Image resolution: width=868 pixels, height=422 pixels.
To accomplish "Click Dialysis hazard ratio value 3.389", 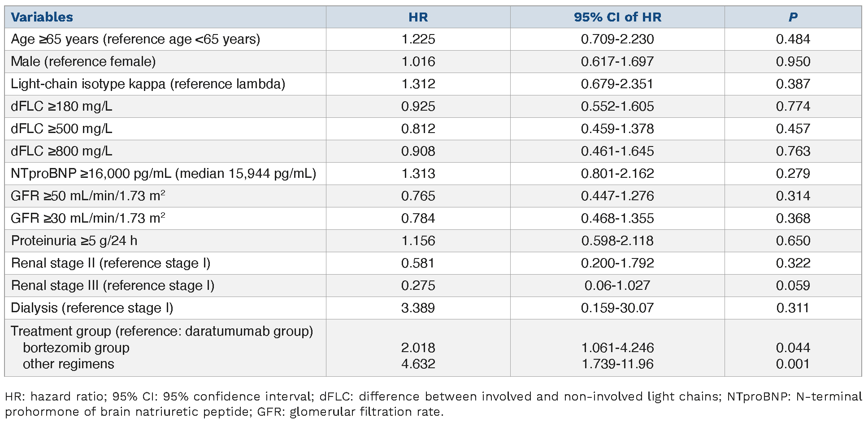I will pyautogui.click(x=418, y=308).
